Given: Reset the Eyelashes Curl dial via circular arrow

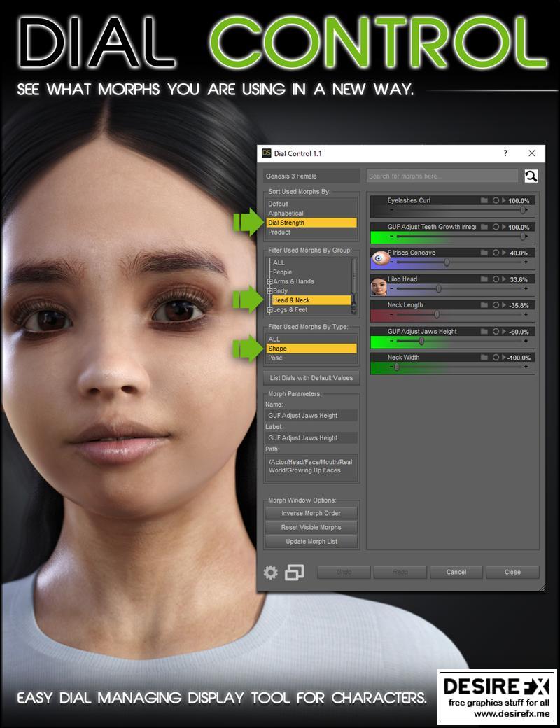Looking at the screenshot, I should click(496, 201).
